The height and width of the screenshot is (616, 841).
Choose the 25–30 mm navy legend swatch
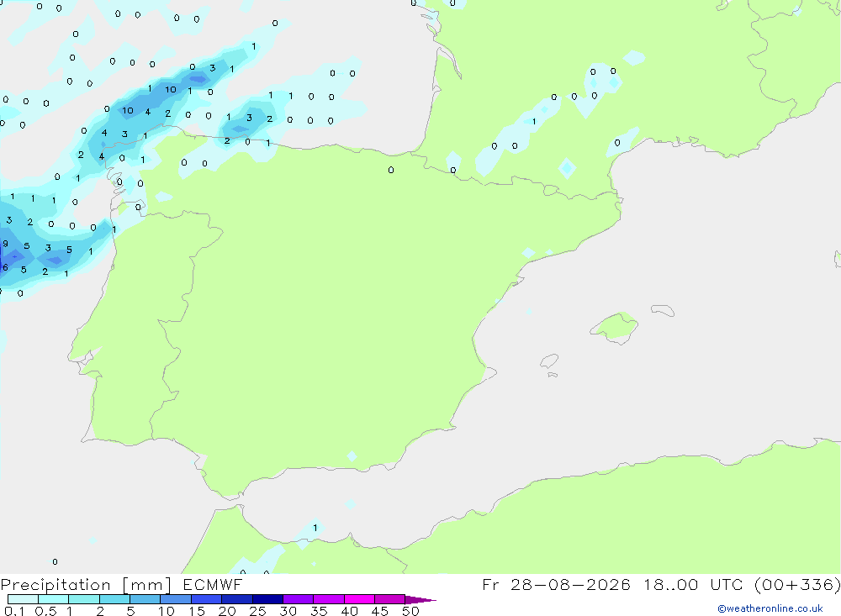click(267, 599)
